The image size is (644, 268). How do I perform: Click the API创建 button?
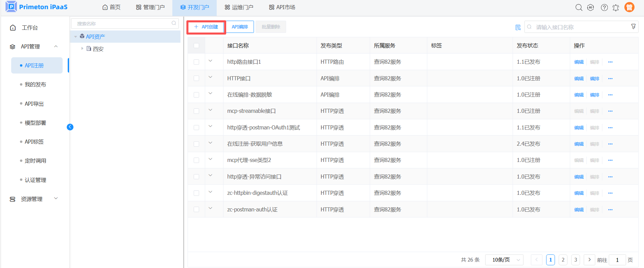206,27
